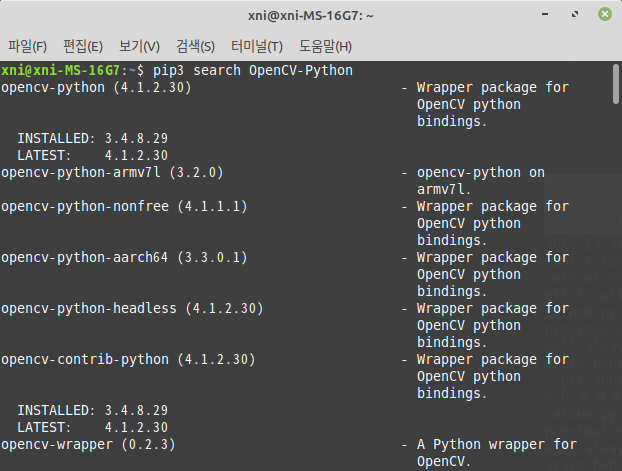Click the opencv-python-headless (4.1.2.30) entry

pyautogui.click(x=132, y=308)
